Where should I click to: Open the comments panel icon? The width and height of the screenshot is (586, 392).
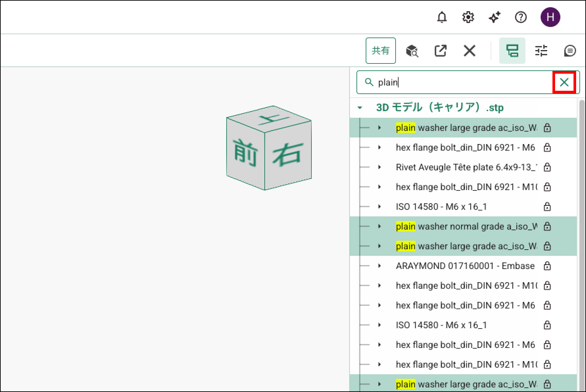pyautogui.click(x=570, y=51)
